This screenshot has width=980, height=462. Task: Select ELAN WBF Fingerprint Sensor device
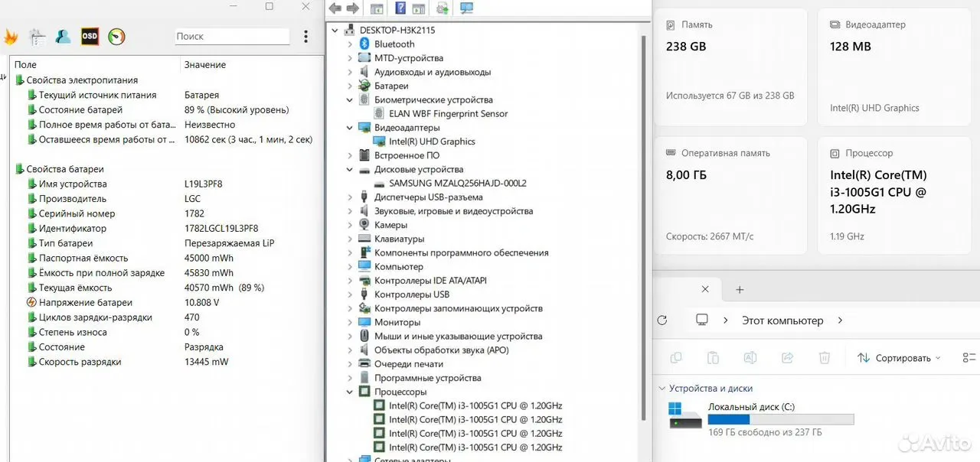448,114
